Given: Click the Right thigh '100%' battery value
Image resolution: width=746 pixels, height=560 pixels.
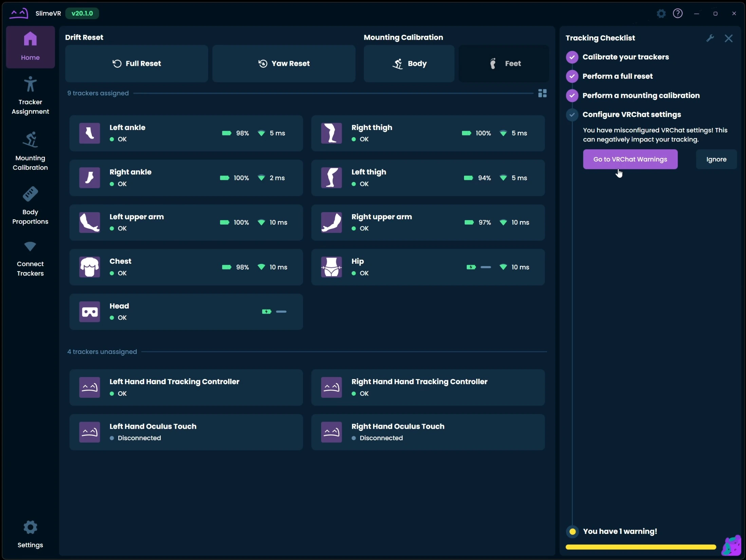Looking at the screenshot, I should point(483,133).
